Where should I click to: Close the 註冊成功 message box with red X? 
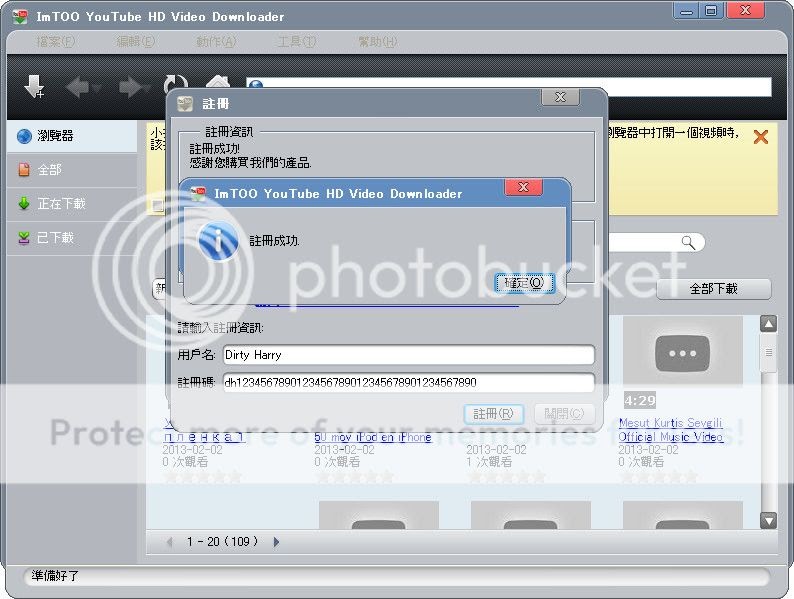pyautogui.click(x=524, y=187)
